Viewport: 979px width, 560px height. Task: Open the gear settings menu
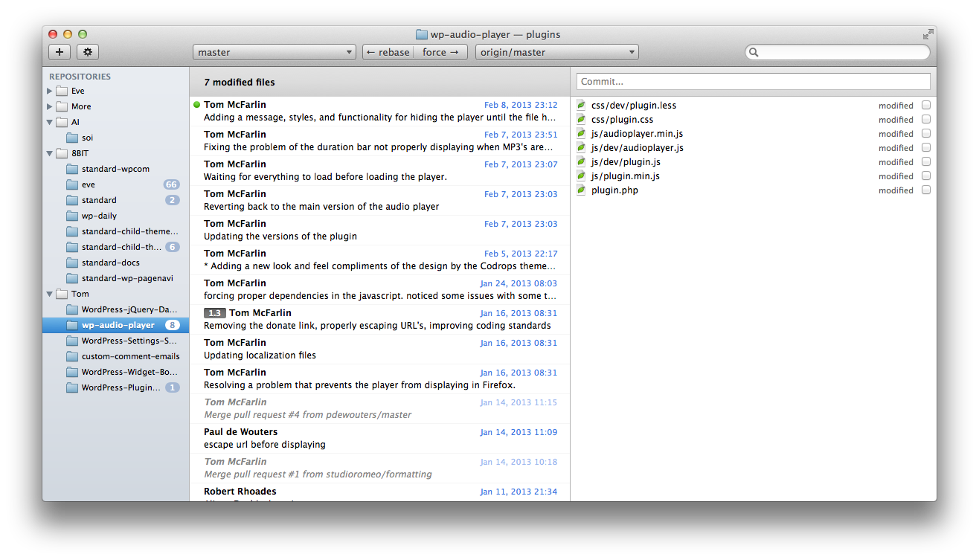(x=88, y=52)
